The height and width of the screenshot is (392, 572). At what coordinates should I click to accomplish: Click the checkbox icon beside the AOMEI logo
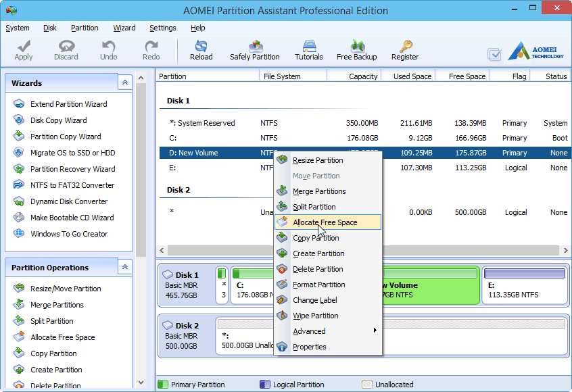pyautogui.click(x=494, y=55)
